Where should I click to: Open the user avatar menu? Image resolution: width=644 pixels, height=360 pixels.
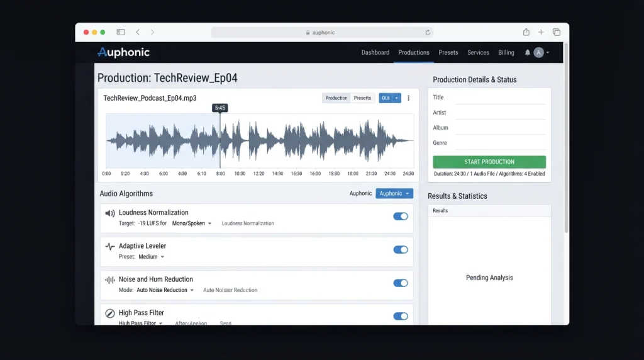pos(538,53)
